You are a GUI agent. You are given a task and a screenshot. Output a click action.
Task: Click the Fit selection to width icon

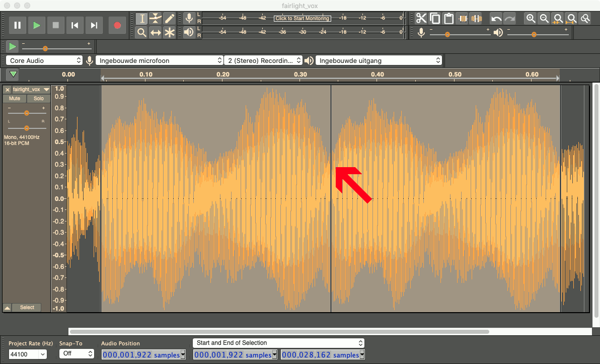(x=558, y=18)
